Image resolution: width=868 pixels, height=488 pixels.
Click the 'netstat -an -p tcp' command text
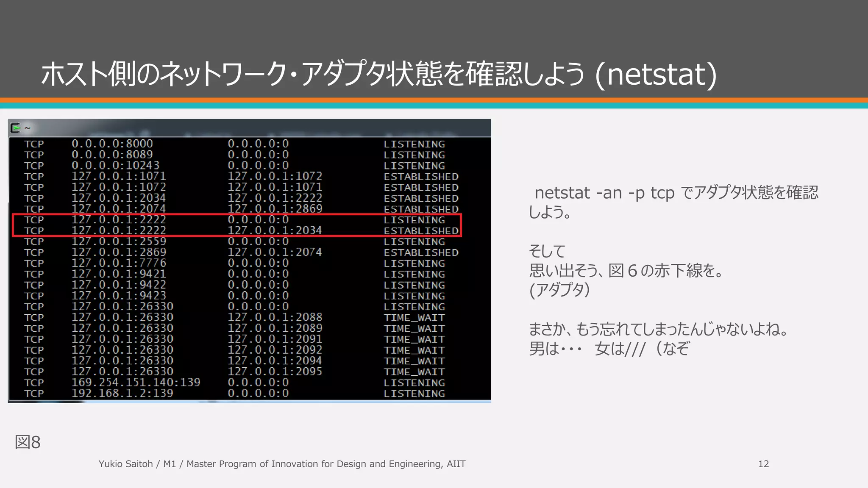click(604, 193)
